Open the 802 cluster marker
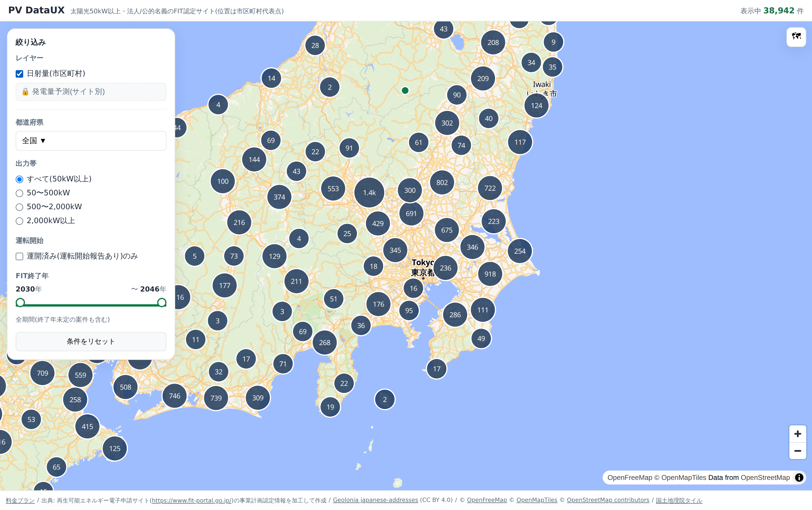 click(x=442, y=182)
